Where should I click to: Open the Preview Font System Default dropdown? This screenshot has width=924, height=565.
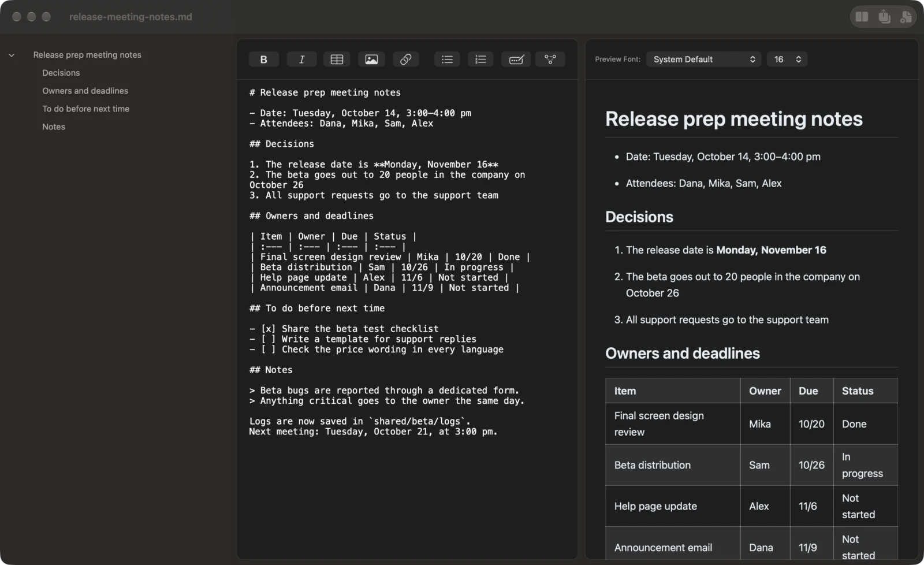(703, 60)
